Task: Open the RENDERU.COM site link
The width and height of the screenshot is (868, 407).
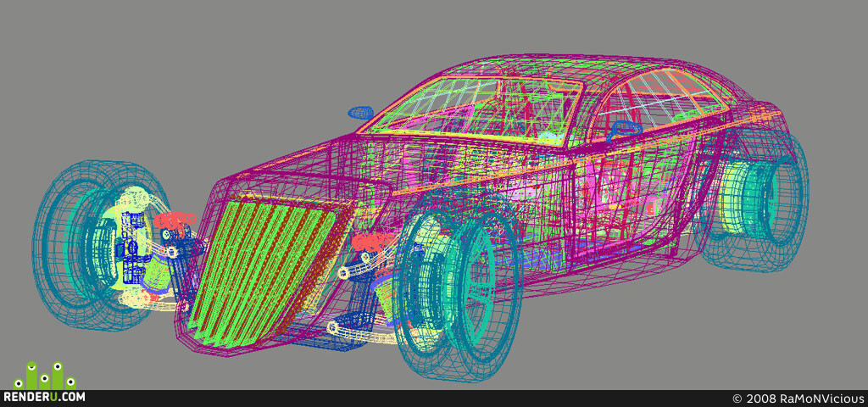Action: coord(44,397)
